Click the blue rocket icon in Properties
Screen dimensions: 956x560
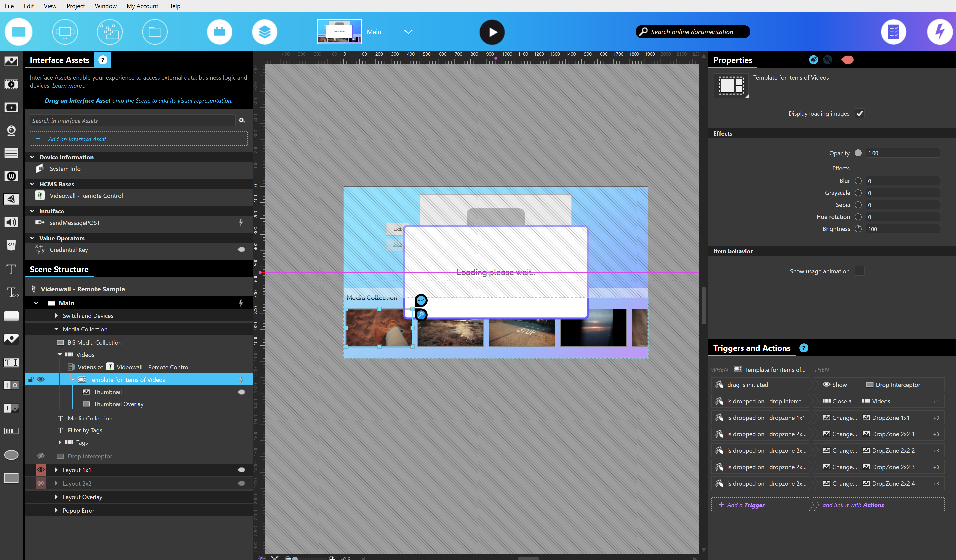coord(814,60)
